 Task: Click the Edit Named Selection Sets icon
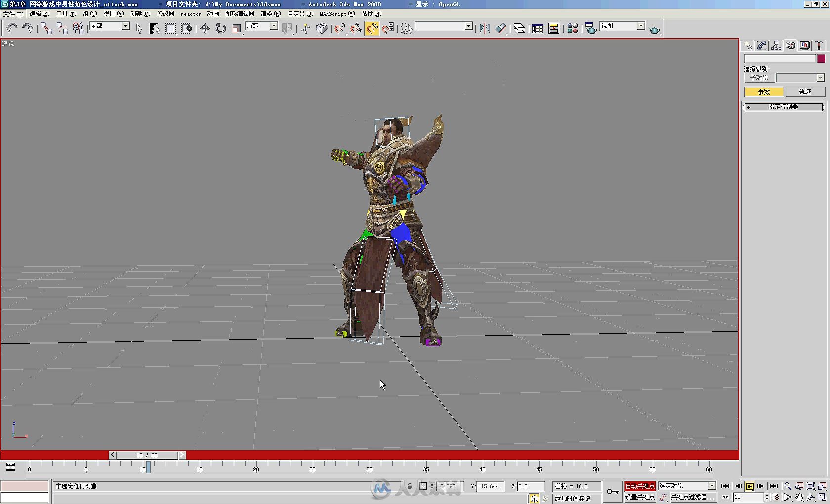click(x=407, y=28)
